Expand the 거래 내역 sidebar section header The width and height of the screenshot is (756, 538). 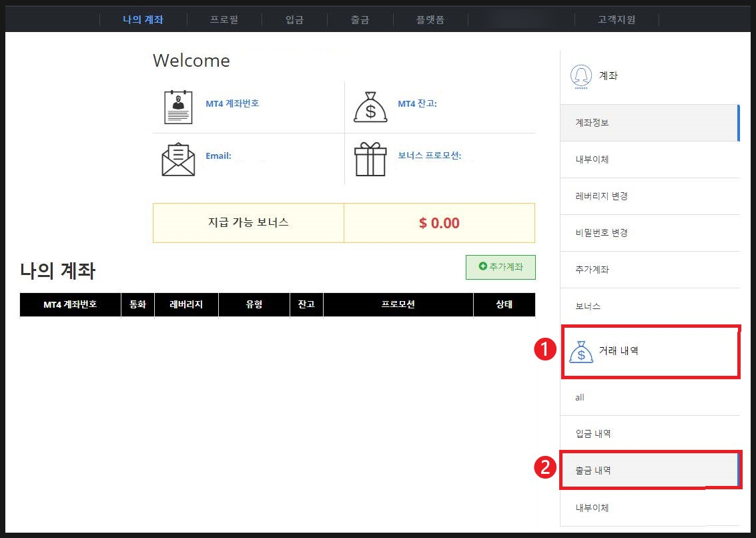pos(649,351)
